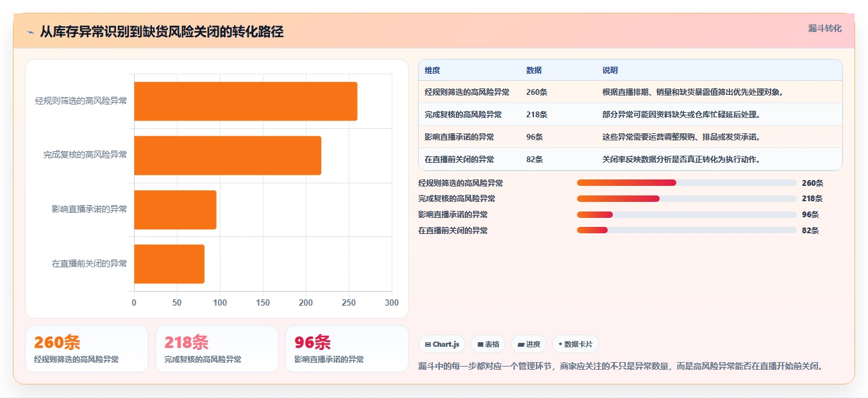Click description 关闭率反映数据分析是否真正转化为执行动作
This screenshot has width=868, height=398.
tap(681, 160)
